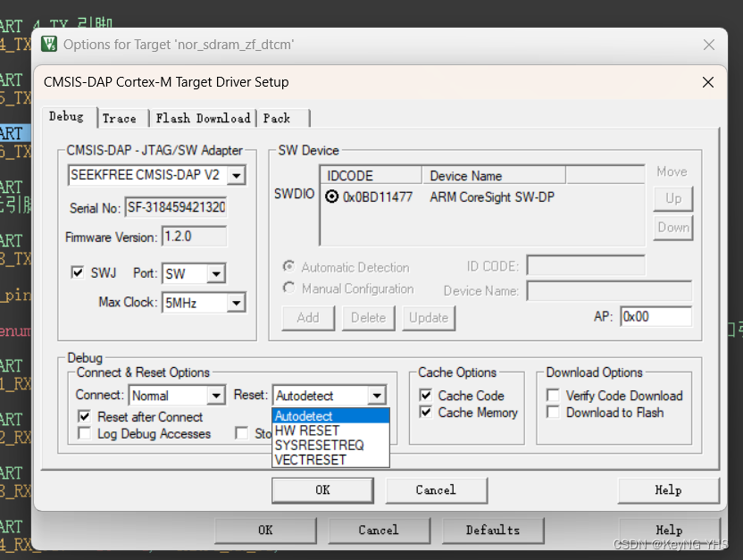
Task: Switch to the Trace tab
Action: pyautogui.click(x=121, y=118)
